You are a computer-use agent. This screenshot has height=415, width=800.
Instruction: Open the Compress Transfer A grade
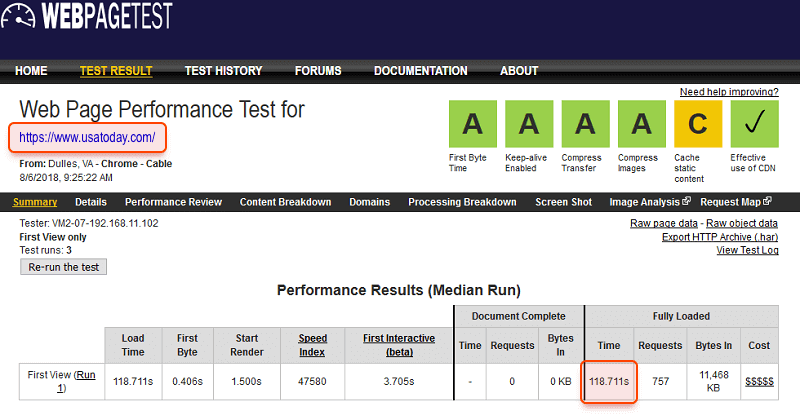(585, 124)
